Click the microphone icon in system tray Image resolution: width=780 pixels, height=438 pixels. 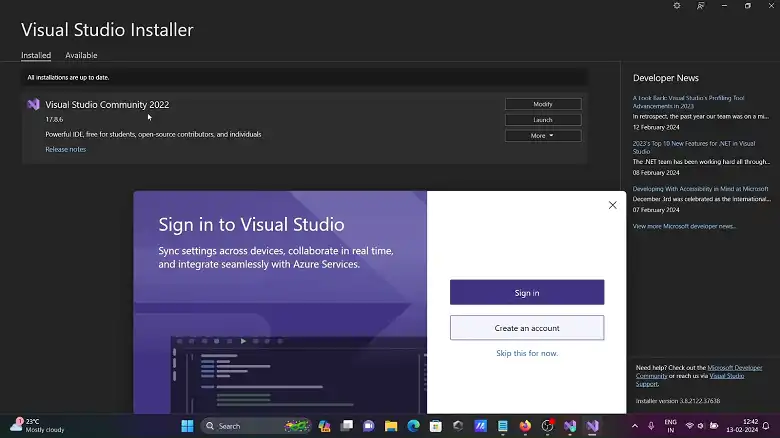tap(651, 426)
